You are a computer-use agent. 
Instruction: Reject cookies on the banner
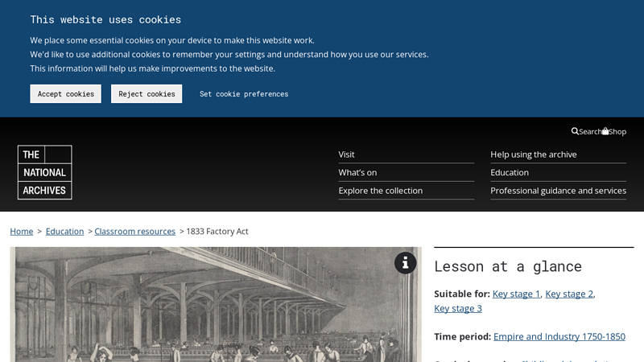pos(147,94)
